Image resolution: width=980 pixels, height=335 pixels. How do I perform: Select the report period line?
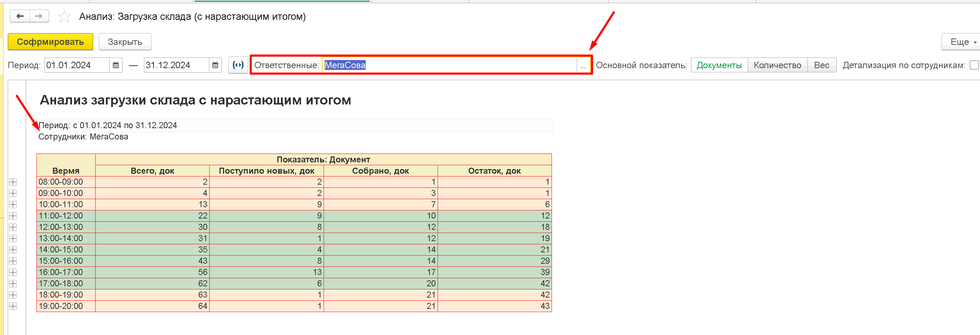108,125
